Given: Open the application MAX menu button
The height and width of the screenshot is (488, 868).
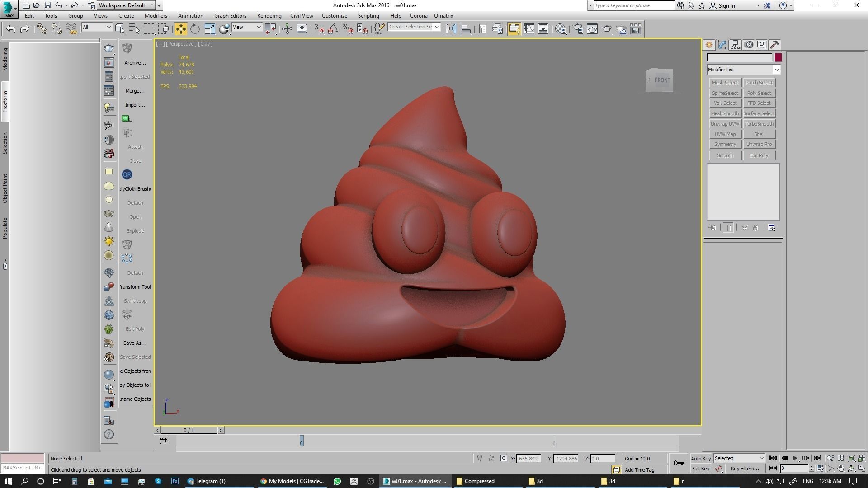Looking at the screenshot, I should pyautogui.click(x=9, y=9).
